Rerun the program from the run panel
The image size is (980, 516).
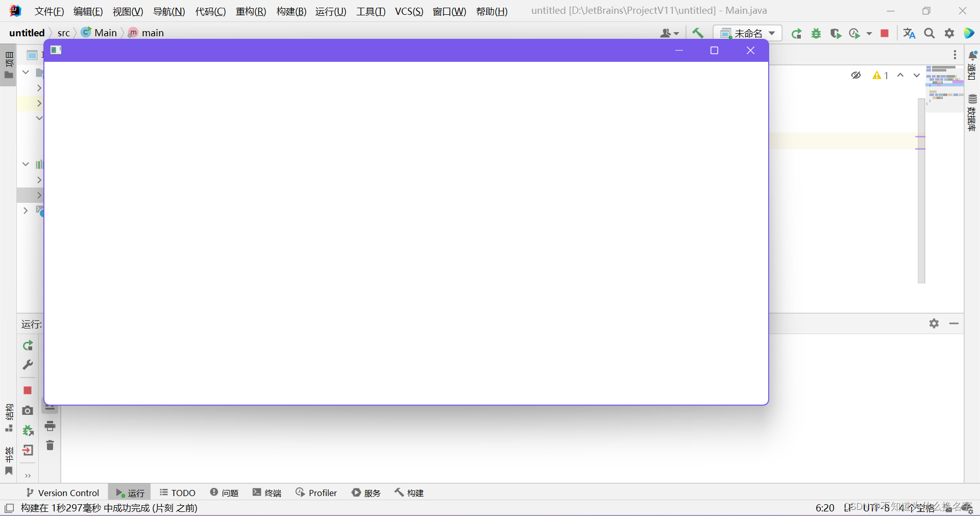[28, 346]
